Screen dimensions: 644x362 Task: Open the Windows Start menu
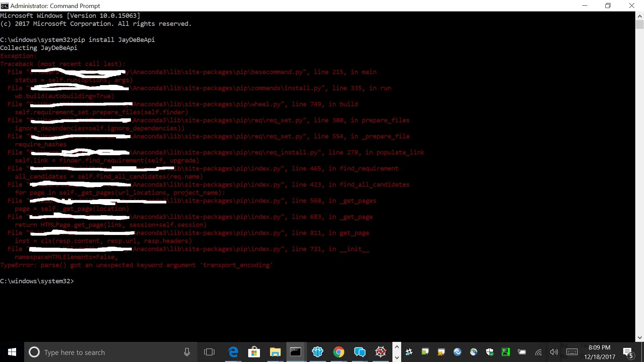12,352
